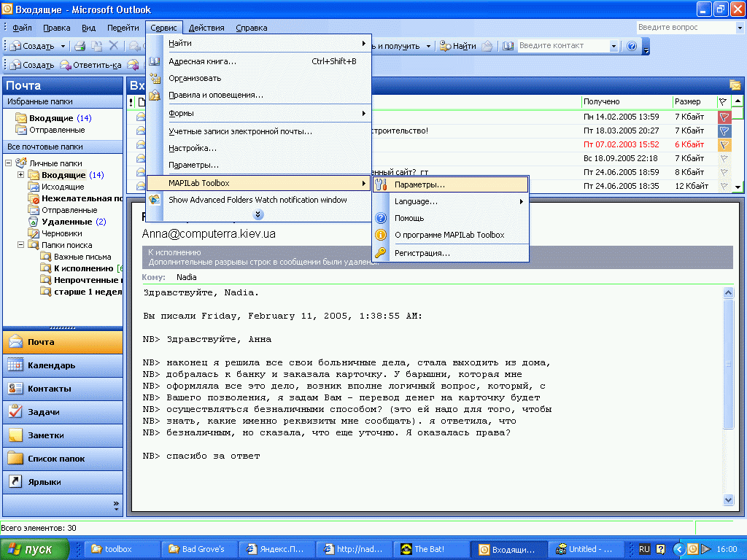Toggle yellow flag on 07.02.2003 message
This screenshot has height=560, width=747.
point(724,144)
